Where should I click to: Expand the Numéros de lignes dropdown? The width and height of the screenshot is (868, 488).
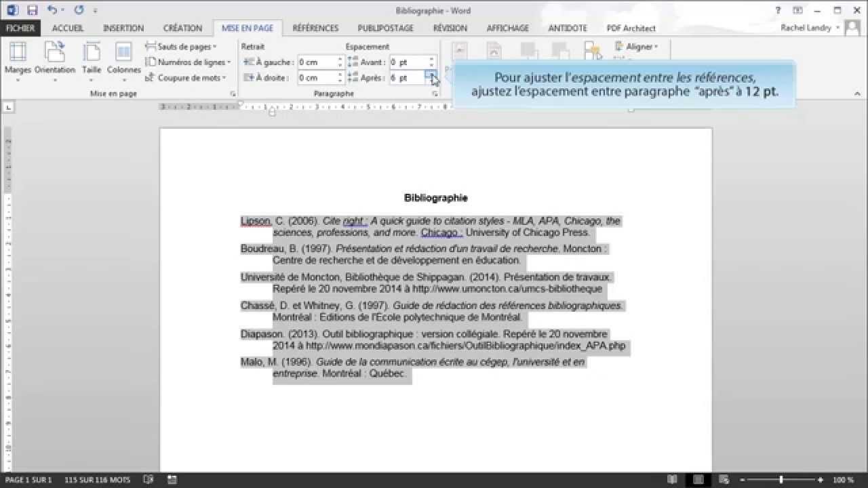pyautogui.click(x=188, y=62)
